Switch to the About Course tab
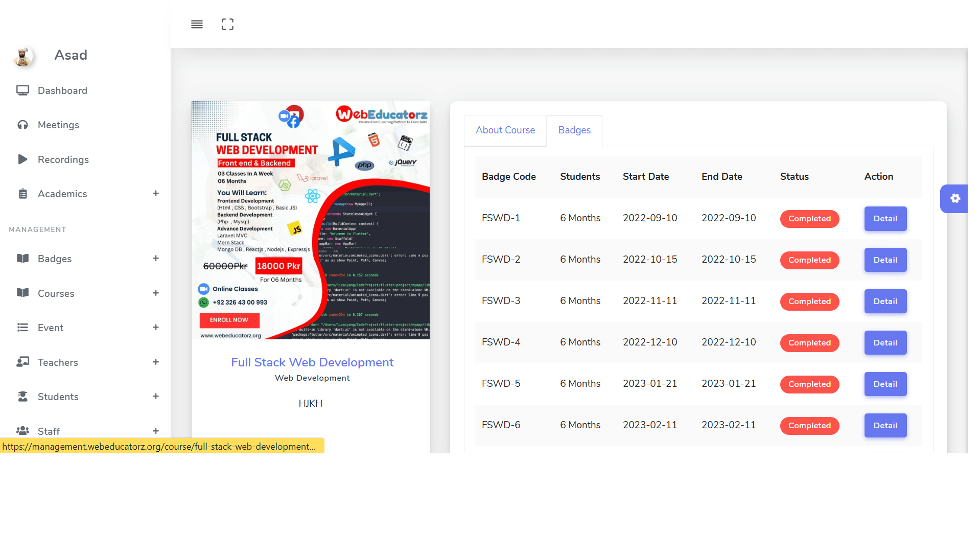Viewport: 980px width, 556px height. coord(505,130)
